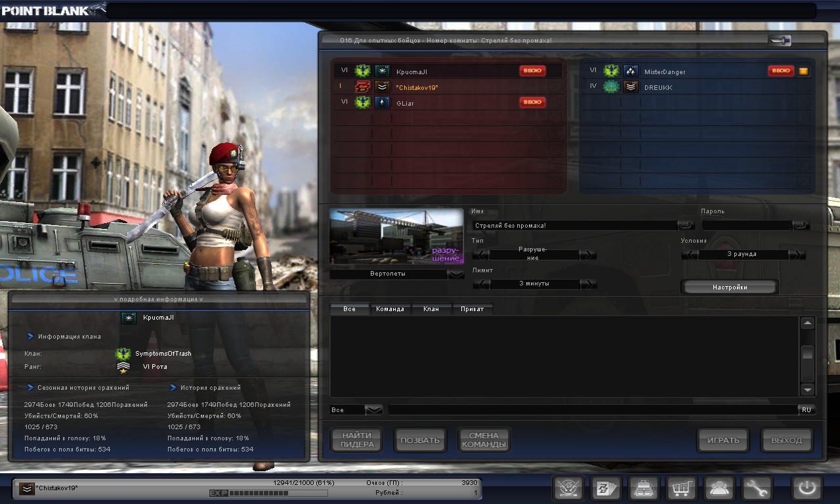
Task: Click the chat scrollbar up arrow
Action: tap(808, 324)
